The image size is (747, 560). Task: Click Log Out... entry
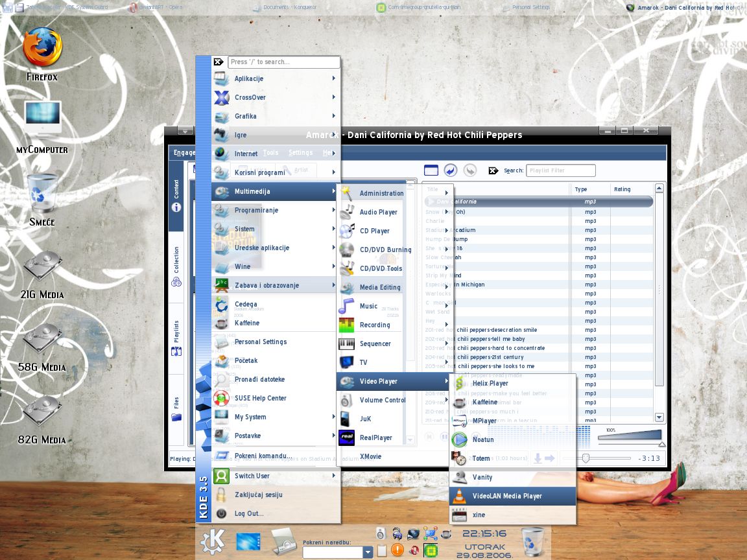click(276, 513)
